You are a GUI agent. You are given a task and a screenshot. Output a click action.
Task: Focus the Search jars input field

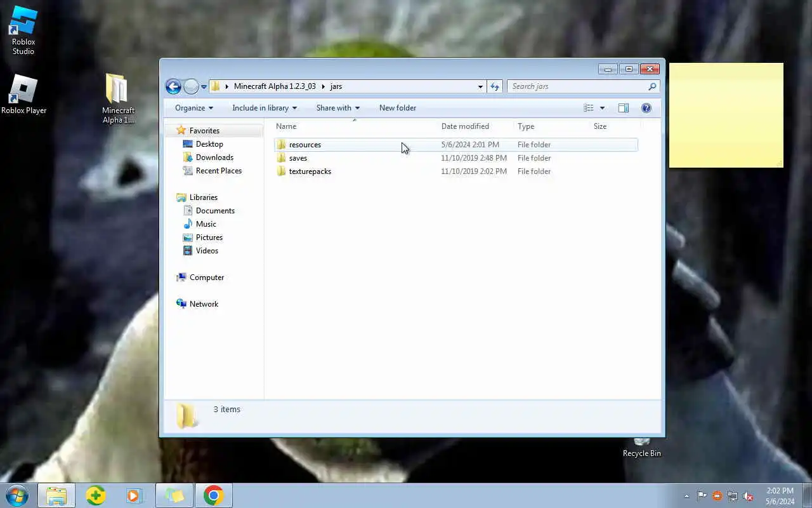click(x=578, y=86)
